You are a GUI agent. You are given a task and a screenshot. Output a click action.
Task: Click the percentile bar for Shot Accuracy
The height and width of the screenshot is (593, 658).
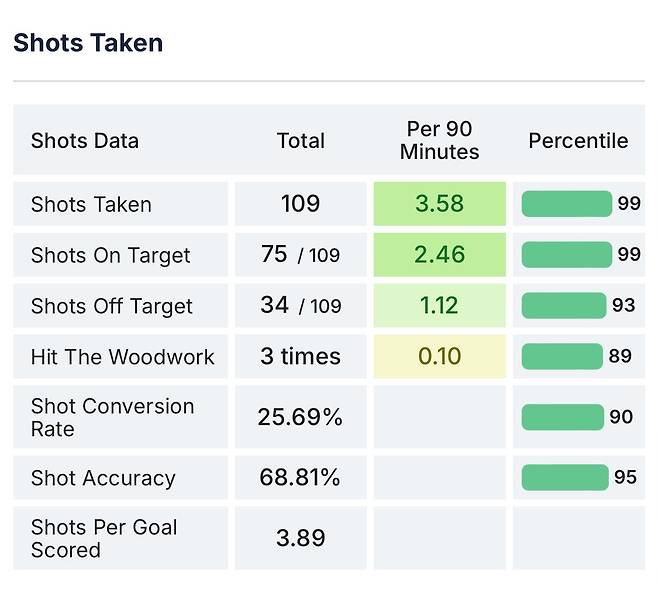(565, 478)
